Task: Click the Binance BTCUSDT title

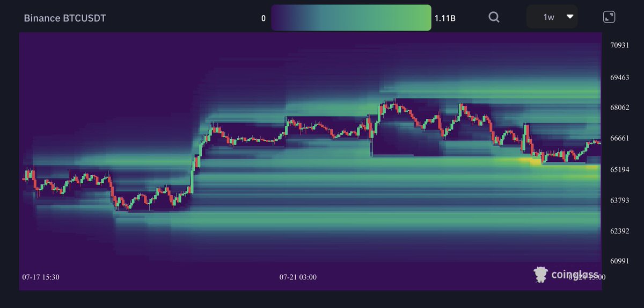Action: point(65,18)
